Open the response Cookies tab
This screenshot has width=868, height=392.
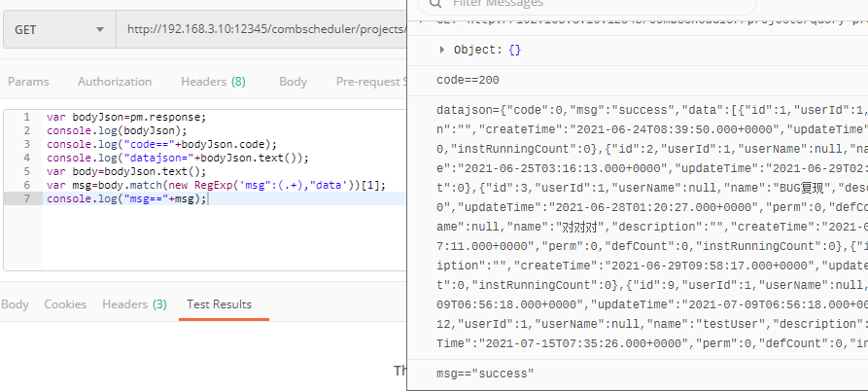tap(65, 304)
